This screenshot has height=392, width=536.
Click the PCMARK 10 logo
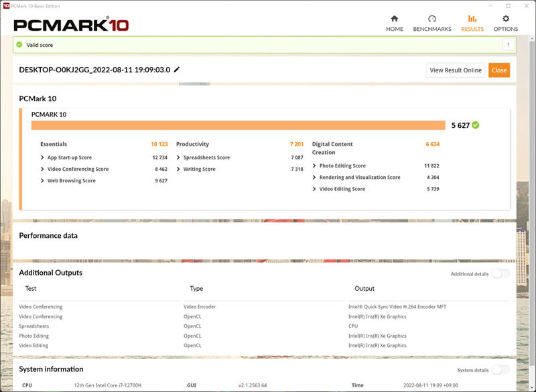71,25
